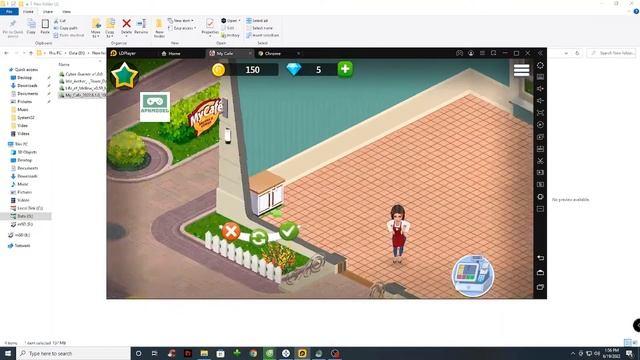The height and width of the screenshot is (360, 640).
Task: Open the hamburger menu in the game
Action: click(521, 70)
